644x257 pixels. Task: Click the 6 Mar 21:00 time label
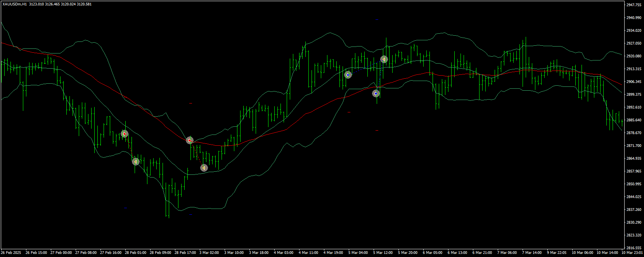click(x=482, y=253)
